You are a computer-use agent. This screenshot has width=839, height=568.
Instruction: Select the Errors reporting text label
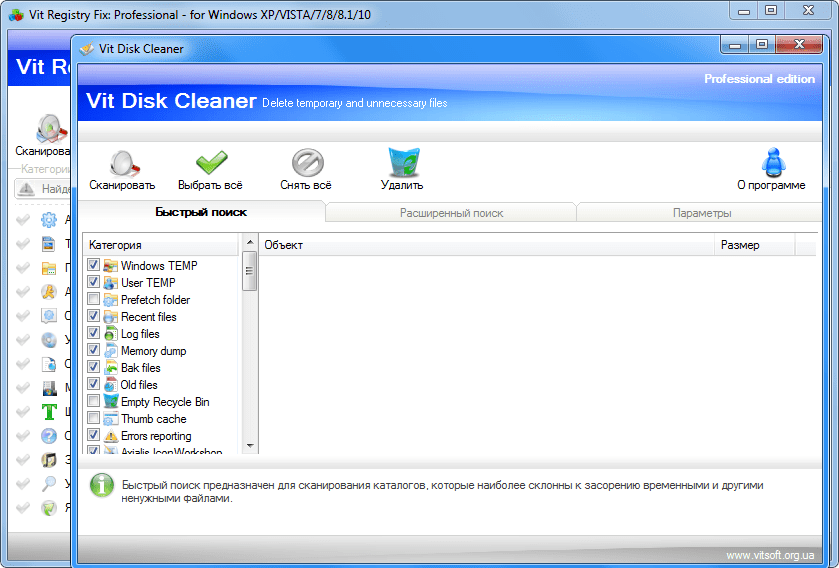click(156, 436)
